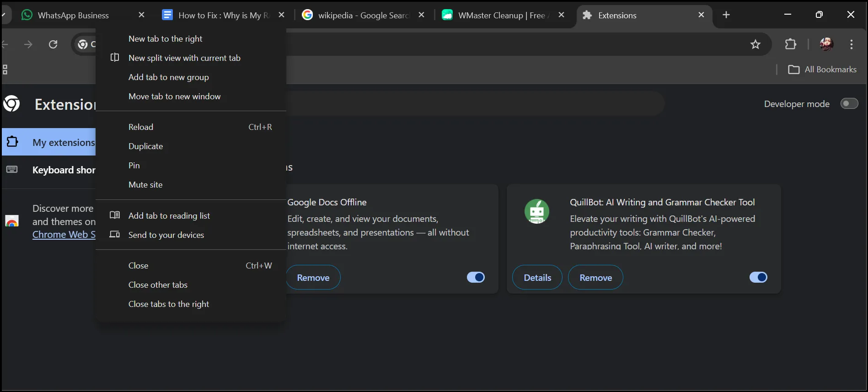
Task: Choose Duplicate from context menu
Action: 191,146
